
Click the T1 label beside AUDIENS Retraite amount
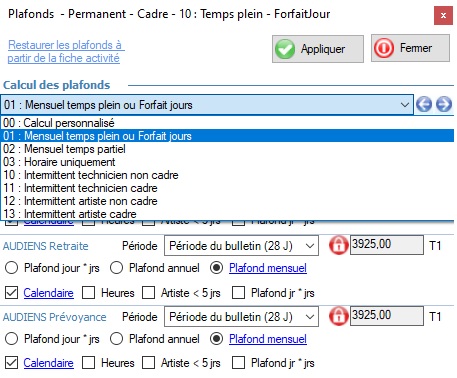435,246
